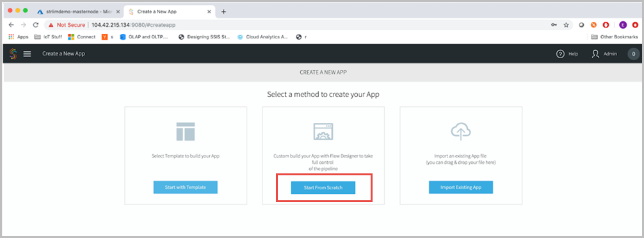This screenshot has width=644, height=238.
Task: Open the IoT Stuff bookmark folder
Action: click(x=48, y=37)
